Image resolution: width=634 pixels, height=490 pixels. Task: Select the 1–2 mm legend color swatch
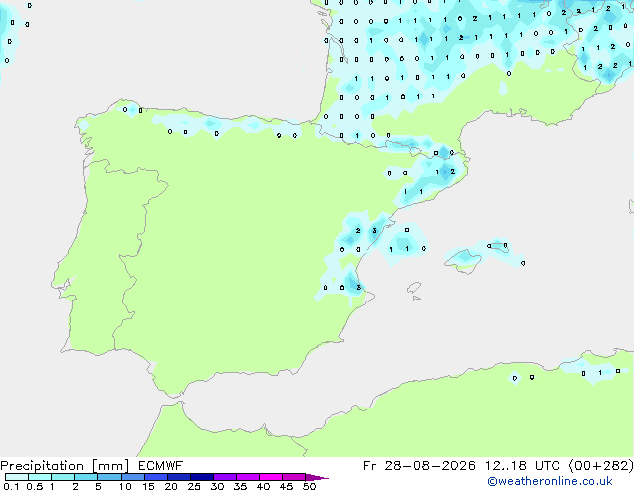(x=63, y=477)
